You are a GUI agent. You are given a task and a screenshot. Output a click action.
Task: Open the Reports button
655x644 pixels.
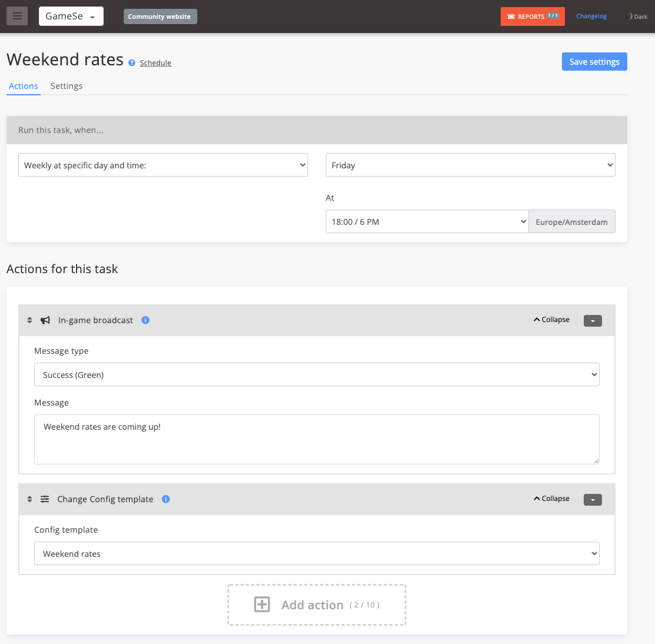point(532,16)
